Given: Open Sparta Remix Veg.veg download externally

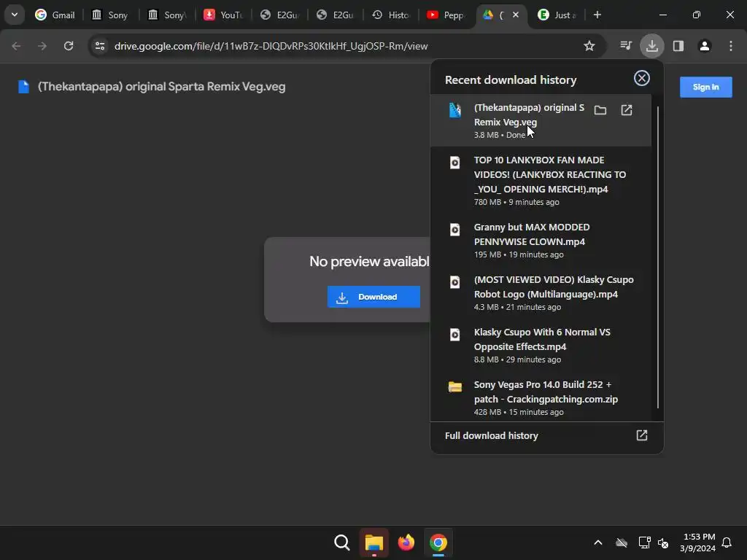Looking at the screenshot, I should 627,111.
